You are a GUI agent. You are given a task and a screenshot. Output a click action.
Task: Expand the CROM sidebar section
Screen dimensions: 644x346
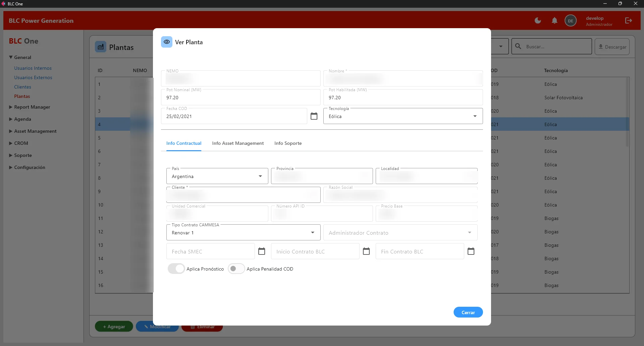click(x=18, y=143)
